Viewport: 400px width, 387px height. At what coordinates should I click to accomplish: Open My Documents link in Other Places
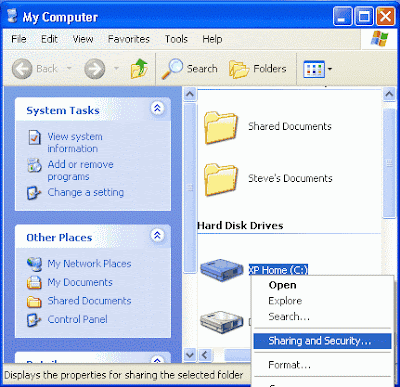[x=80, y=282]
